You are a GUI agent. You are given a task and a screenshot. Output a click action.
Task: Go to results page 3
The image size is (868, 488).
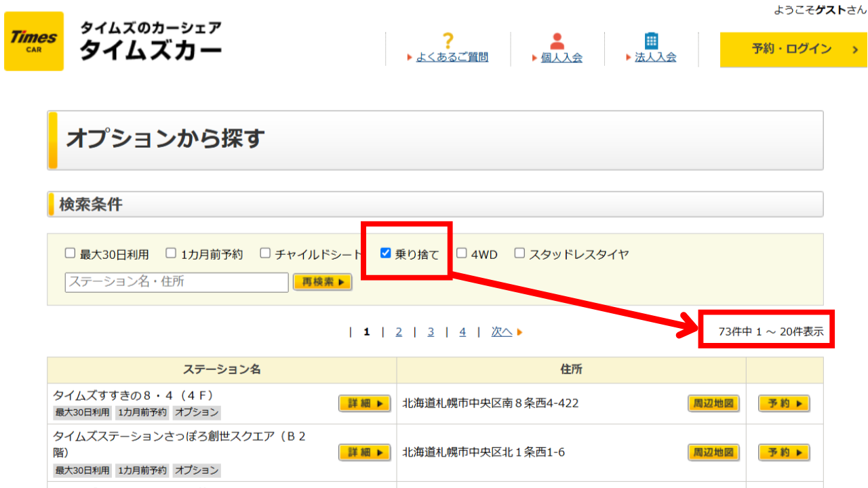click(x=431, y=332)
